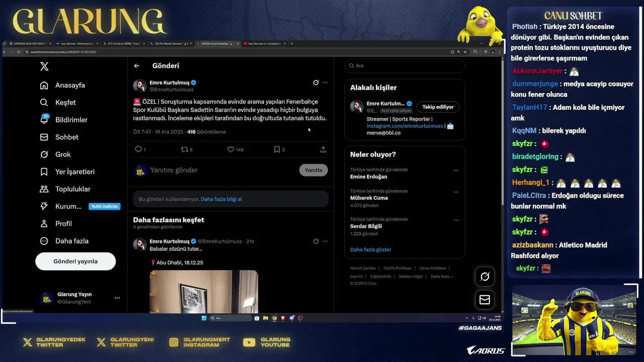Viewport: 644px width, 362px height.
Task: Open Bildirimler notifications
Action: (64, 120)
